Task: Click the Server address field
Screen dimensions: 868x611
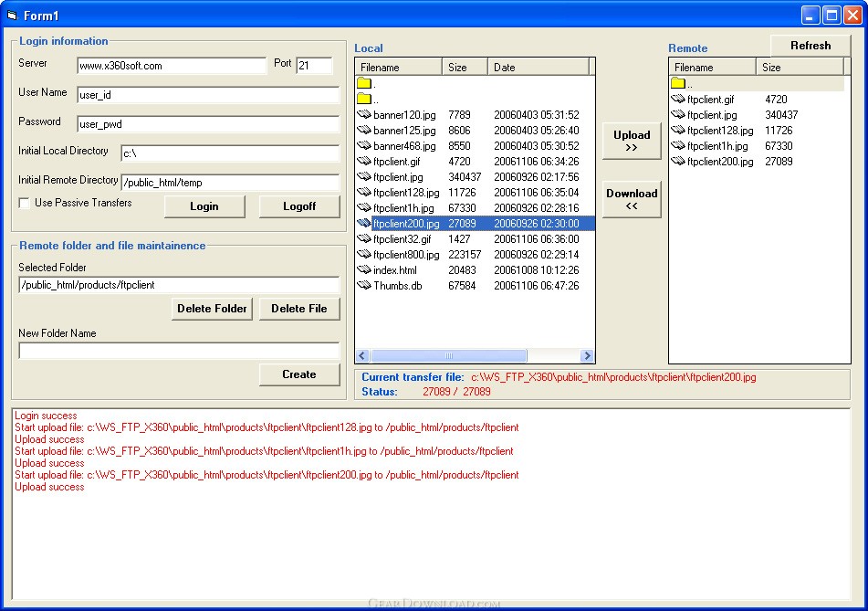Action: (172, 66)
